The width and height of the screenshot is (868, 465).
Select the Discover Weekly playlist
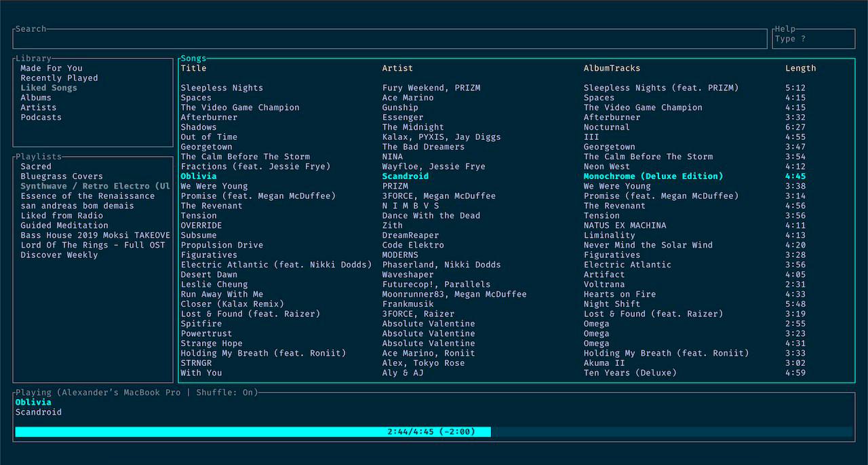coord(59,255)
